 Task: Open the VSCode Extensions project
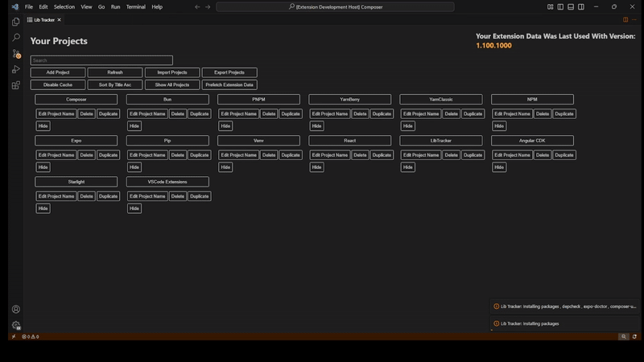pyautogui.click(x=167, y=182)
